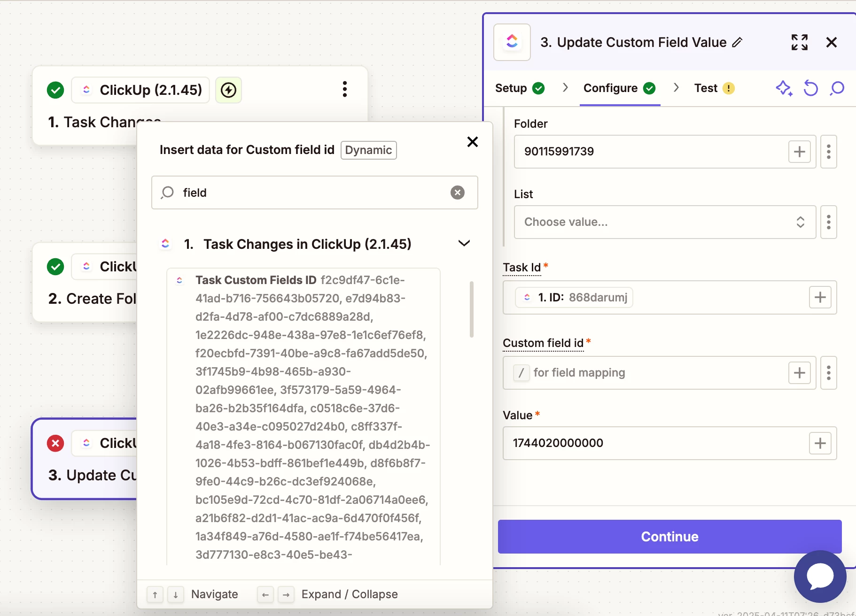Collapse Task Changes in ClickUp section chevron
The image size is (856, 616).
464,243
